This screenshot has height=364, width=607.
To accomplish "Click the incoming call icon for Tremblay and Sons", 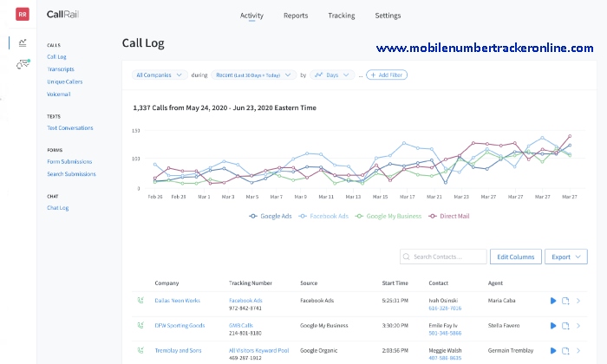I will (x=140, y=350).
